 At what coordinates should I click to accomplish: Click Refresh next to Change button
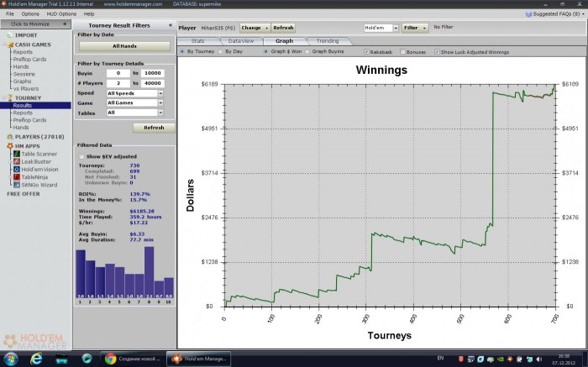tap(283, 28)
